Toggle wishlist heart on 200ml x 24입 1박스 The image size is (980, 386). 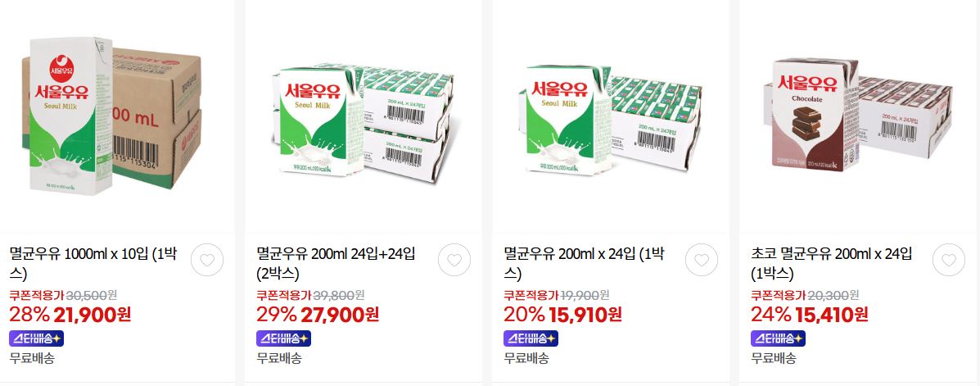[x=702, y=260]
